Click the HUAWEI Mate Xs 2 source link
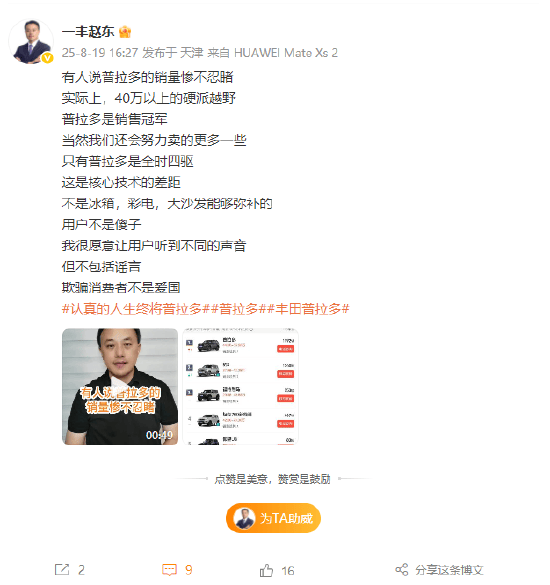 click(x=285, y=53)
